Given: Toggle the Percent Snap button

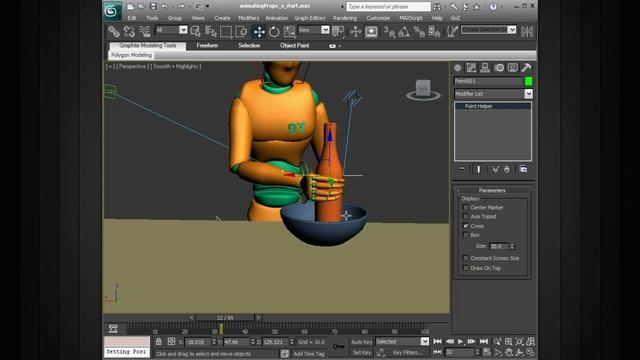Looking at the screenshot, I should (419, 31).
